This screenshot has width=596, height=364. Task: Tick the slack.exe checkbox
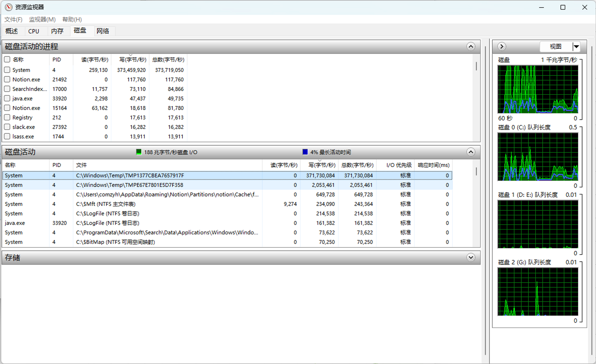coord(7,127)
